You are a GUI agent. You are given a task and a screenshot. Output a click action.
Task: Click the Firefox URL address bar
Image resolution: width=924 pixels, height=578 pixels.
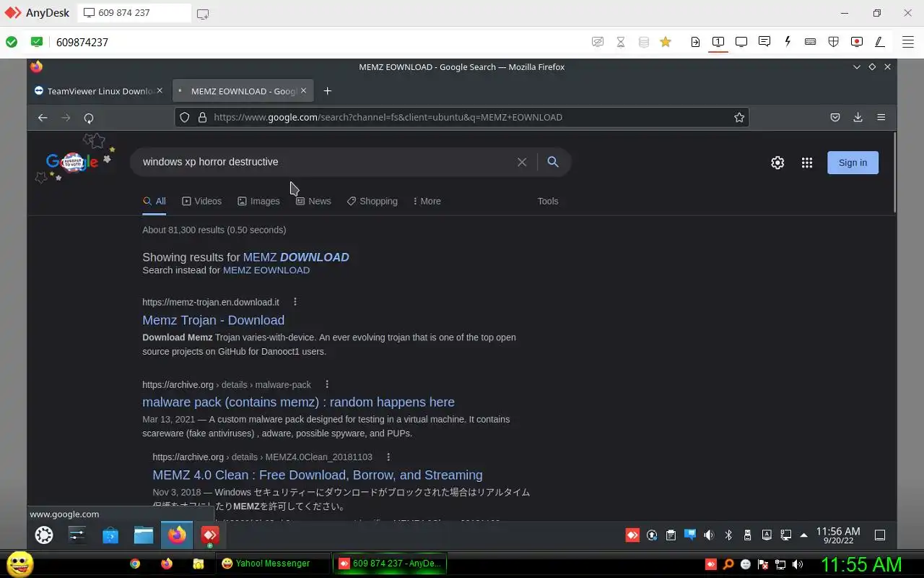pos(462,117)
